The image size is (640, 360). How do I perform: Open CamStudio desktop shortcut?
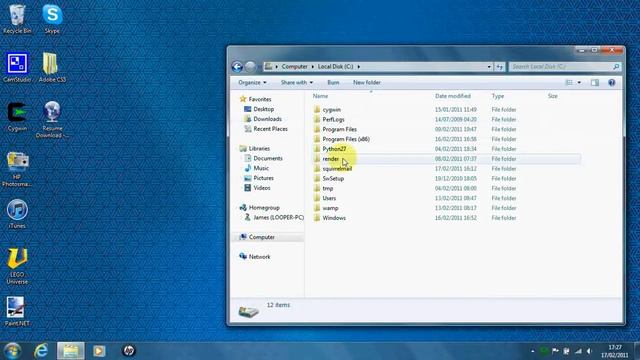point(17,67)
